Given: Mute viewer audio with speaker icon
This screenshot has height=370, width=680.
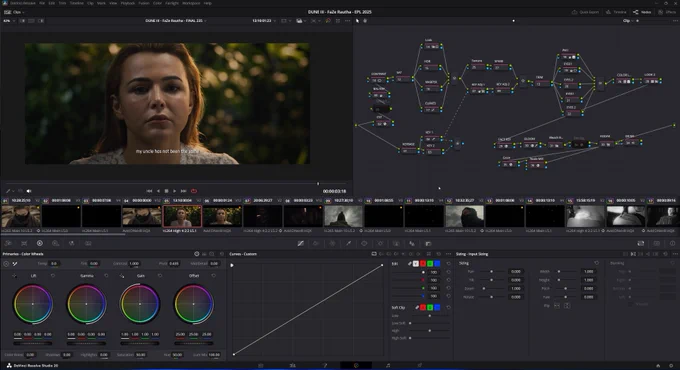Looking at the screenshot, I should coord(29,191).
